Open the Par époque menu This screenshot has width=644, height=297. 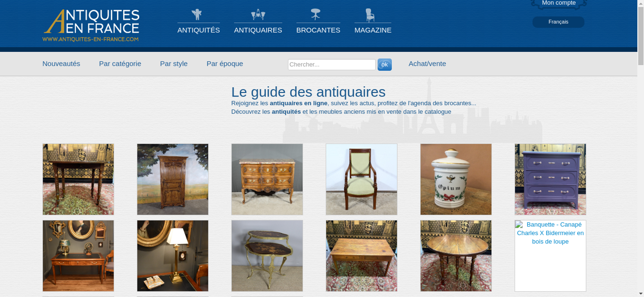(x=225, y=64)
